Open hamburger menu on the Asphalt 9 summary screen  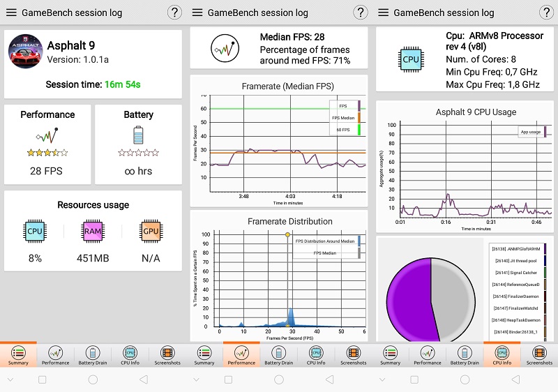point(11,13)
